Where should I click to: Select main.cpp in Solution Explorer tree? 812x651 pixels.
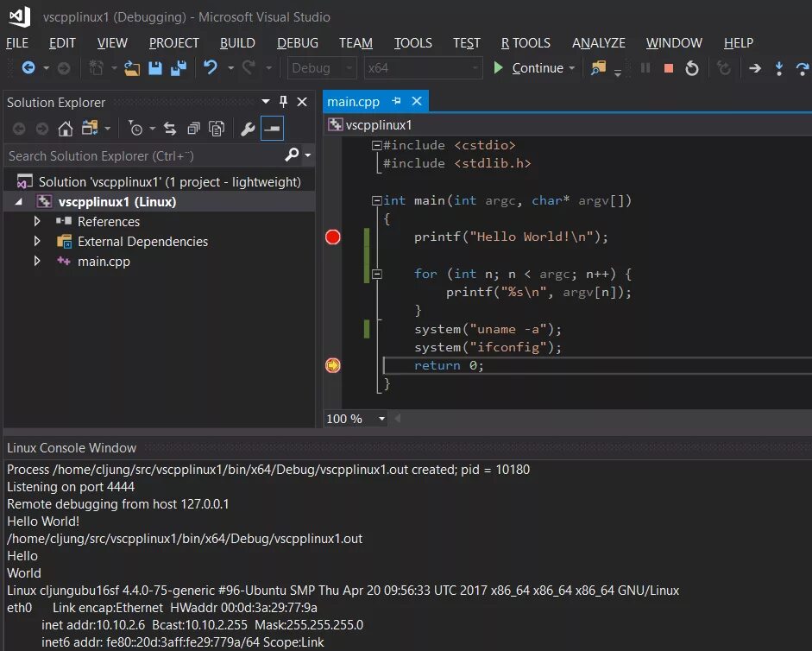104,262
